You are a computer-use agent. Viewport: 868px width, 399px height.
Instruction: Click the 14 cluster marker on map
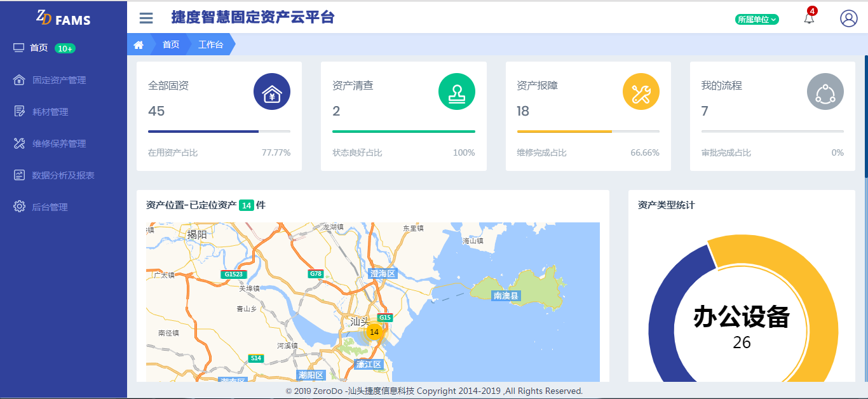374,332
